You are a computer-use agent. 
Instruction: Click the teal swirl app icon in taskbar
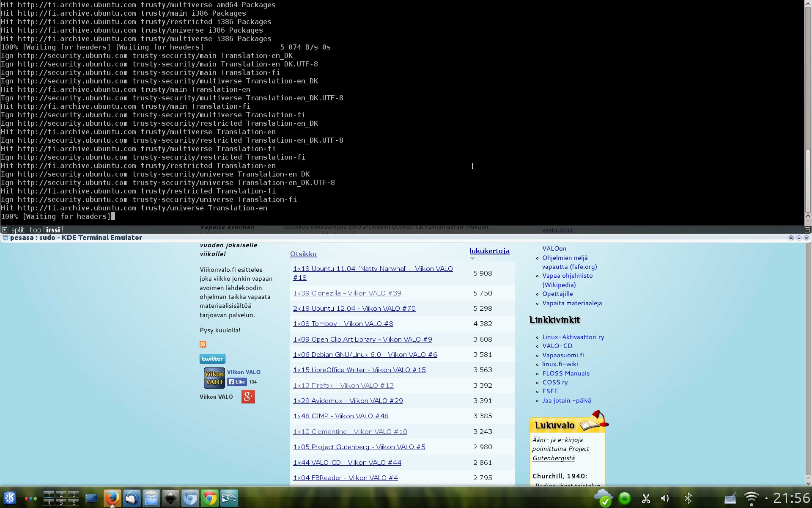229,498
